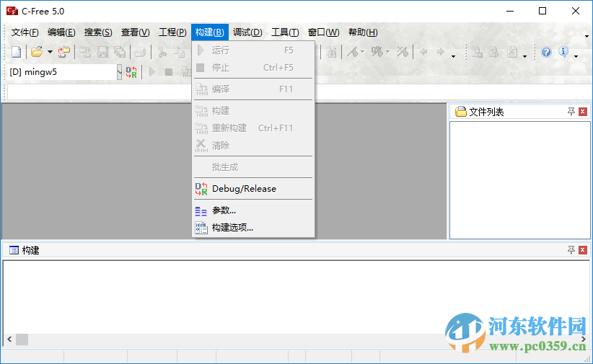Viewport: 593px width, 364px height.
Task: Open the 查看(V) menu
Action: point(135,32)
